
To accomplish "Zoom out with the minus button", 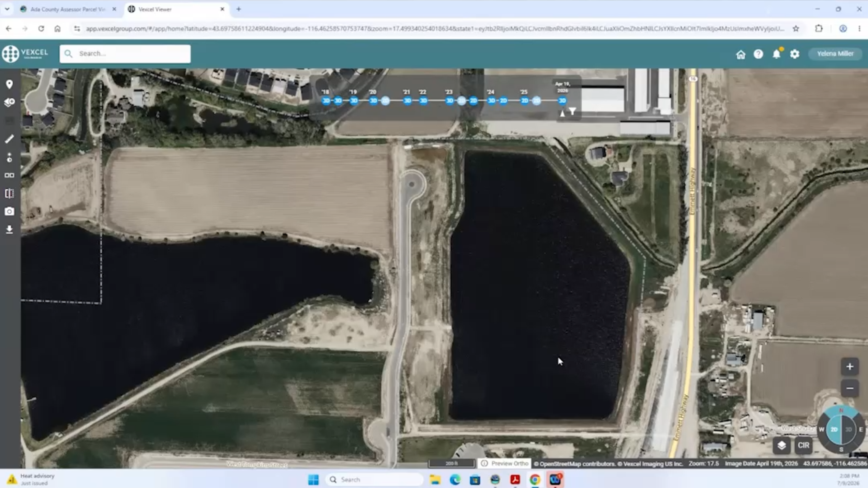I will click(x=850, y=388).
